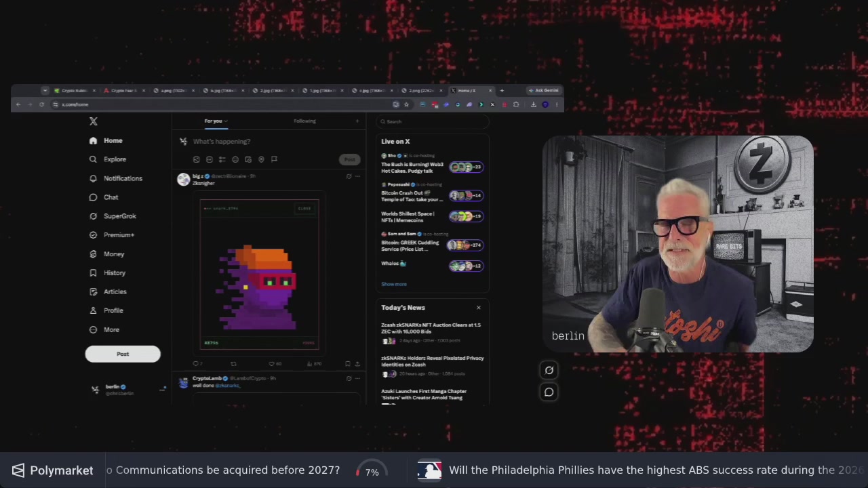Open the berlin account switcher
The width and height of the screenshot is (868, 488).
(129, 389)
